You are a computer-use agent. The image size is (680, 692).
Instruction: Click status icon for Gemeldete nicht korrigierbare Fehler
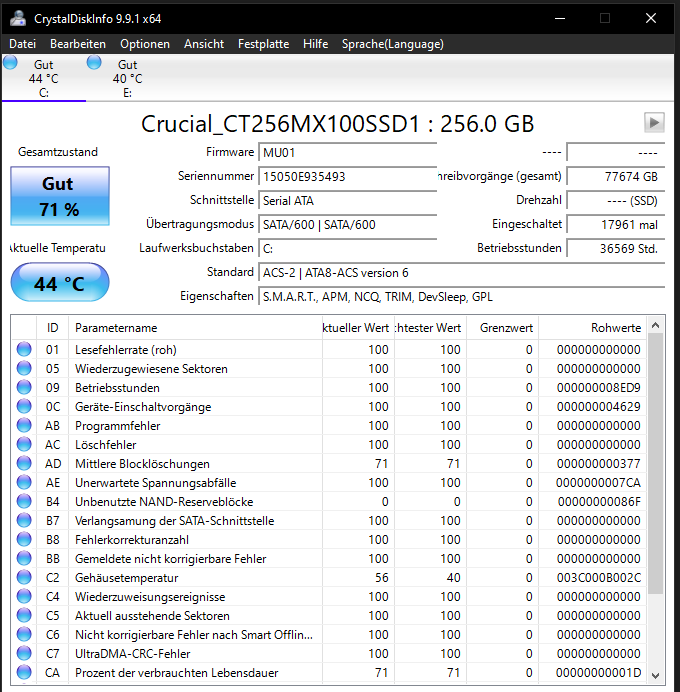pos(24,558)
